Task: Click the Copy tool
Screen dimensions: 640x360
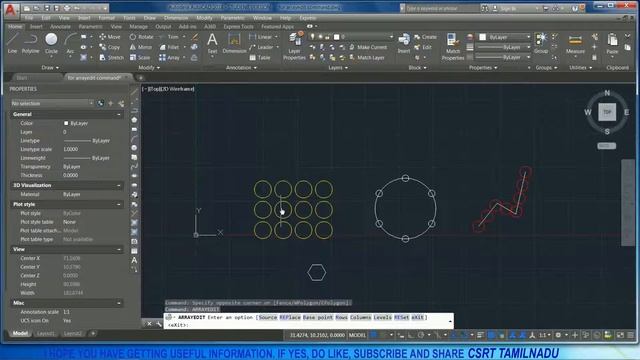Action: [x=109, y=47]
